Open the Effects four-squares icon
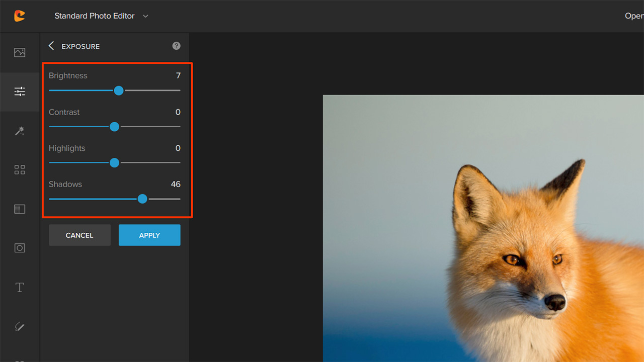This screenshot has width=644, height=362. [20, 170]
